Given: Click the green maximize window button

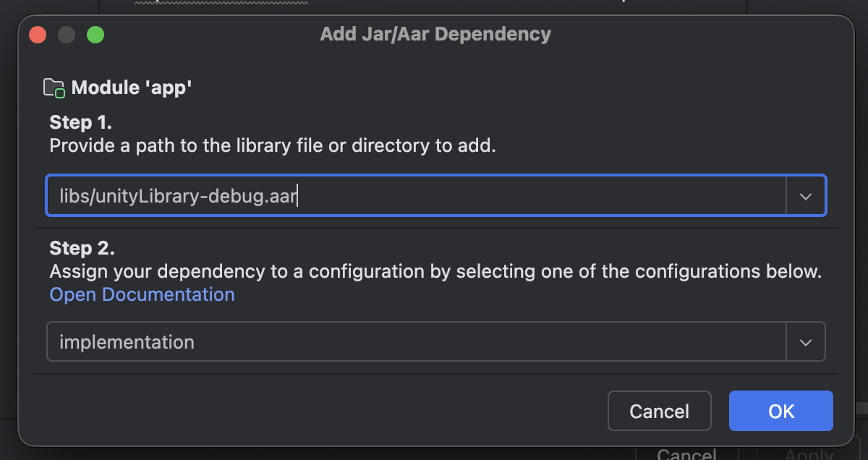Looking at the screenshot, I should tap(95, 35).
